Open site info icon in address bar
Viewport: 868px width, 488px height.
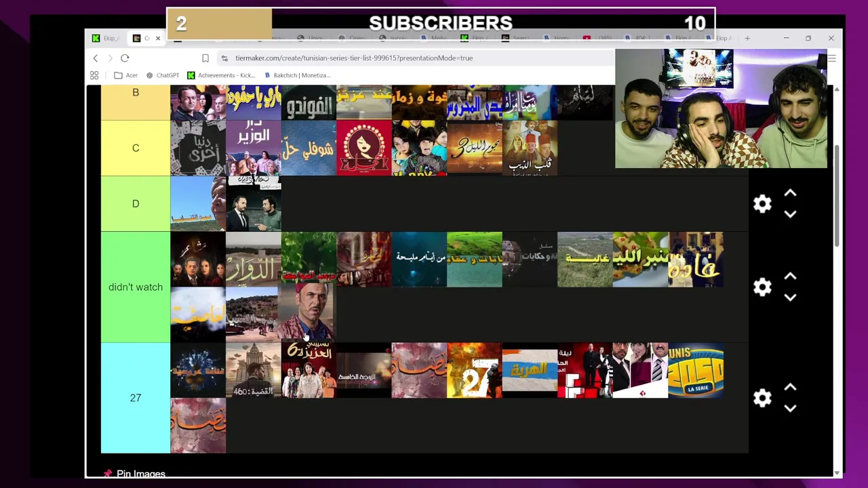pos(224,58)
